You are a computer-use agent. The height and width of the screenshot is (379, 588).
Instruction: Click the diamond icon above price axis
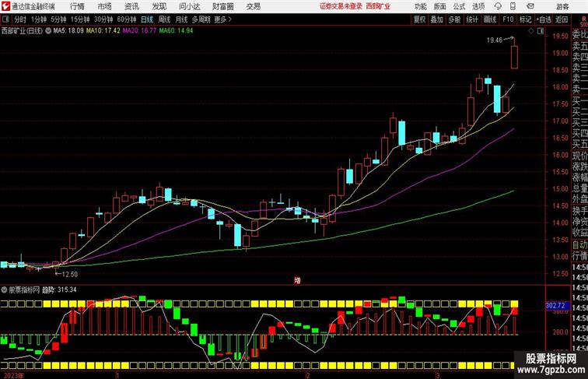point(531,31)
